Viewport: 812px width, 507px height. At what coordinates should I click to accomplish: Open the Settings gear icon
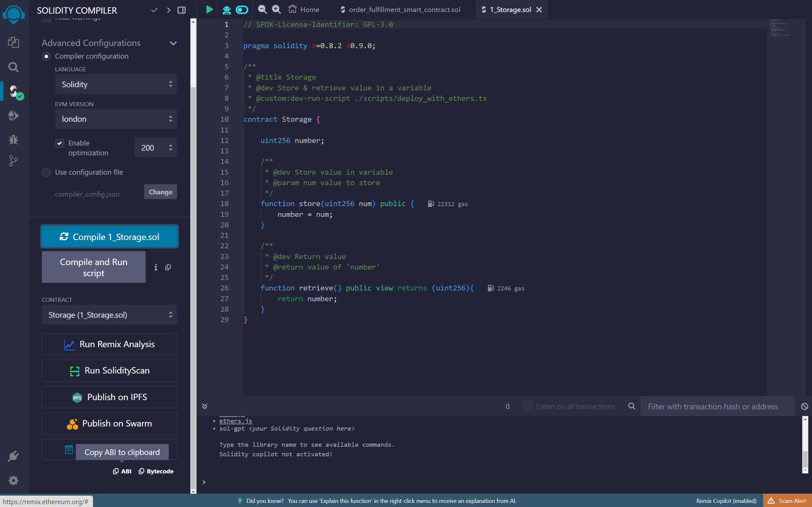(x=13, y=480)
